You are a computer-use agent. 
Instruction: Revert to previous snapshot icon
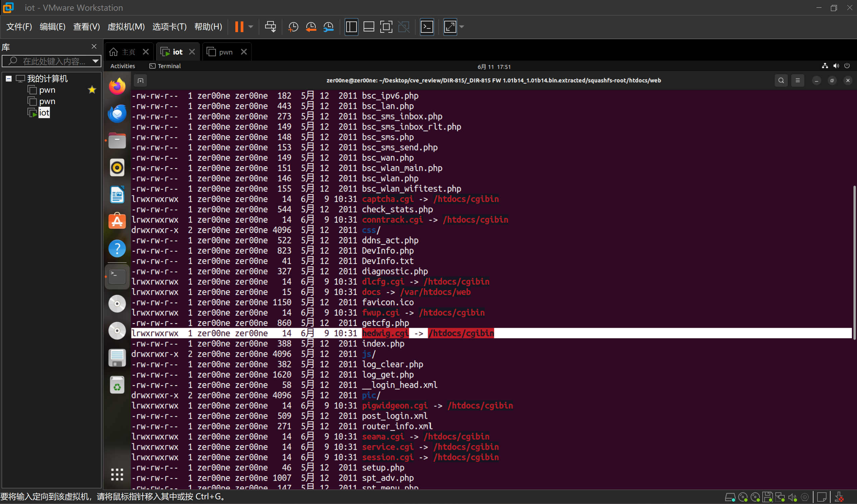click(x=311, y=26)
